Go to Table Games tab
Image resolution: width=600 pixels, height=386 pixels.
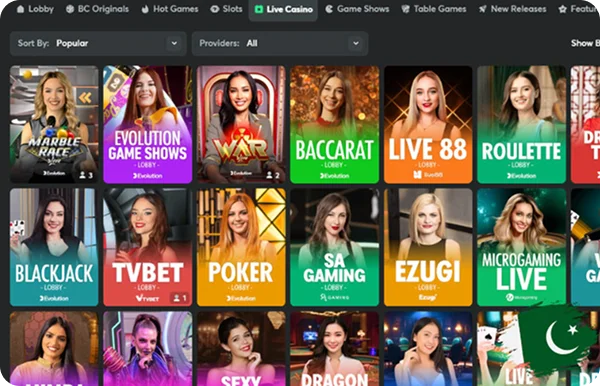[x=434, y=9]
